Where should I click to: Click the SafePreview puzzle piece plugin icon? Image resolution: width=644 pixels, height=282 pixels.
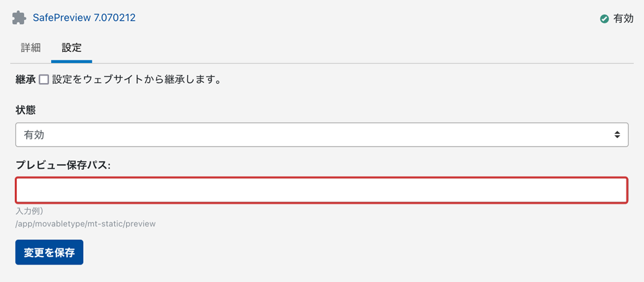19,18
